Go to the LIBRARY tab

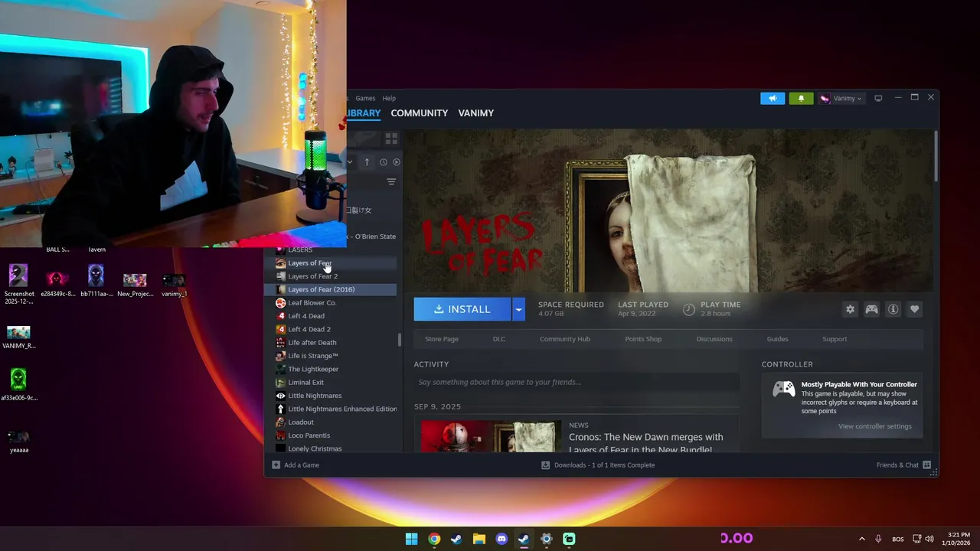pyautogui.click(x=364, y=112)
